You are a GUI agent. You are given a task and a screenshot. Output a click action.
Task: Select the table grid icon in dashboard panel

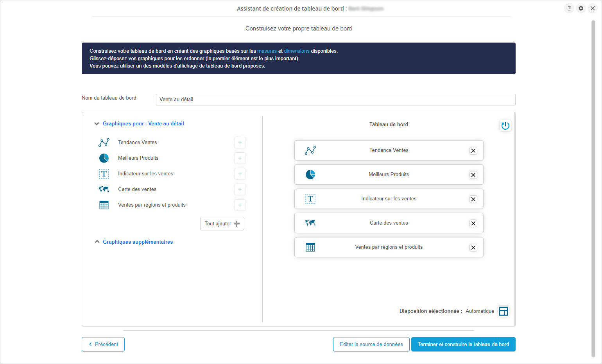click(x=310, y=247)
